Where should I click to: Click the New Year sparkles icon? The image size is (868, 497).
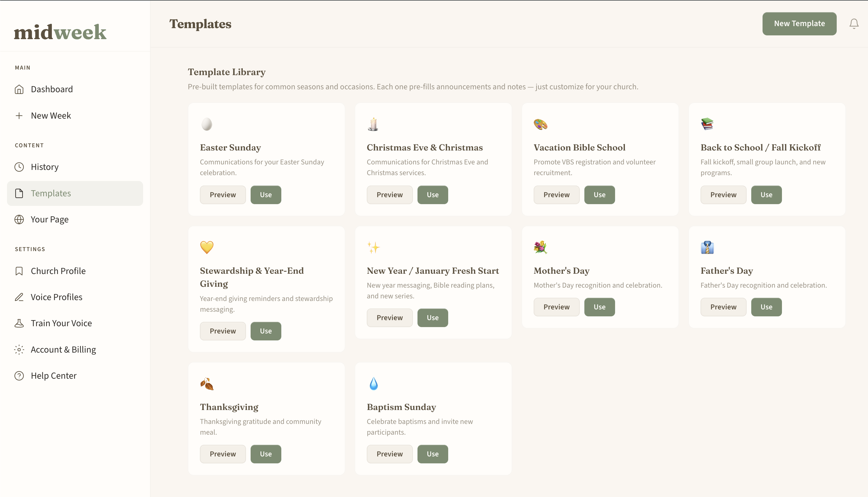(x=373, y=247)
